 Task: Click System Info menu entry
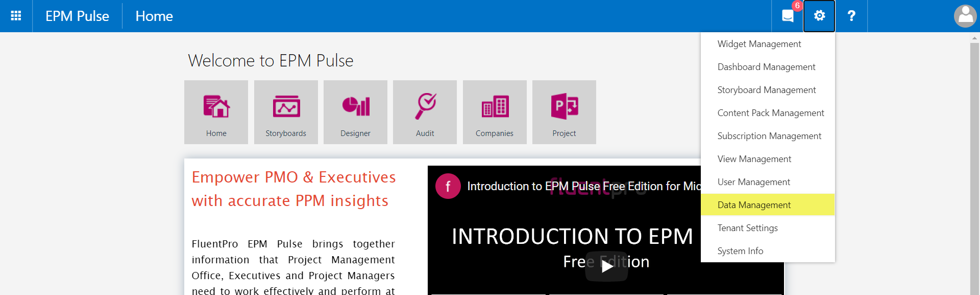coord(768,251)
